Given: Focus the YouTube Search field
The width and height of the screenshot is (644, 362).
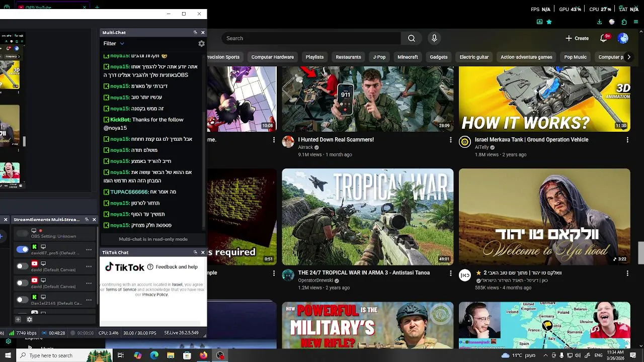Looking at the screenshot, I should tap(311, 38).
